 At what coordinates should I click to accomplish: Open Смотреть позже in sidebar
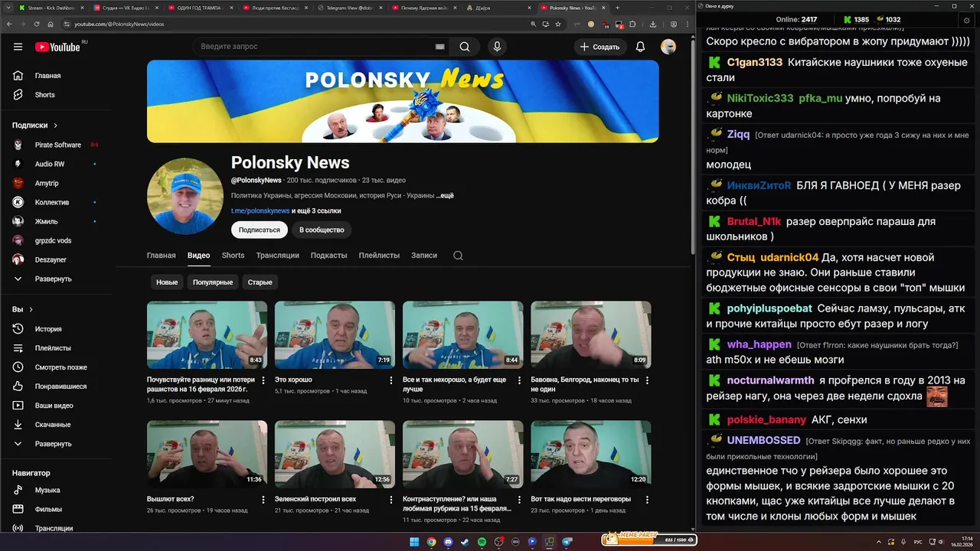(61, 367)
